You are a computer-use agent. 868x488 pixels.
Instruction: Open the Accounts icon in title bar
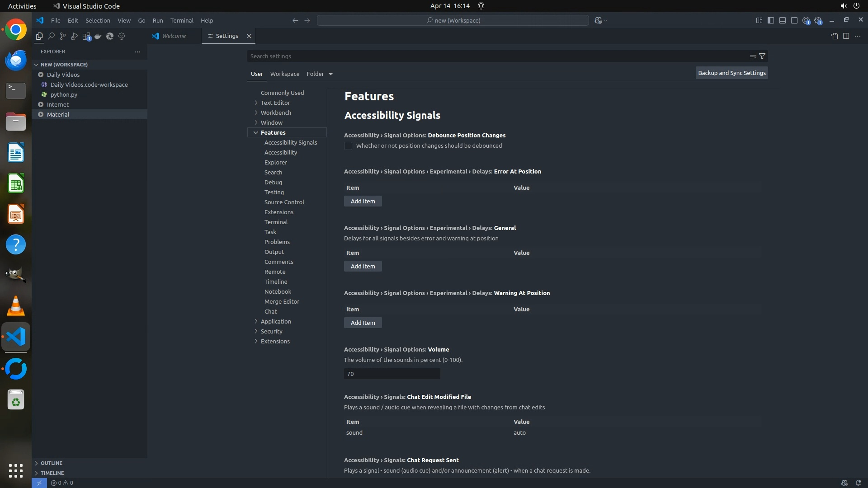[806, 20]
